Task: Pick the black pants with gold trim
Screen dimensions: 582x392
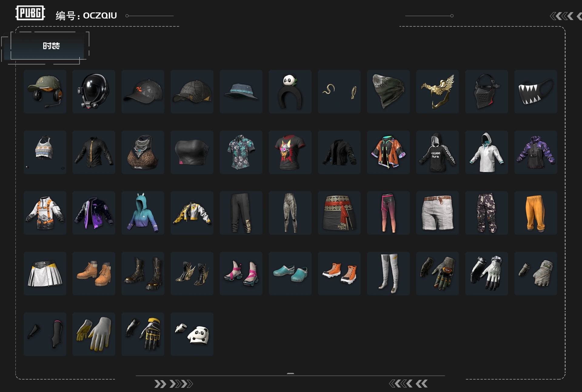Action: [x=241, y=213]
